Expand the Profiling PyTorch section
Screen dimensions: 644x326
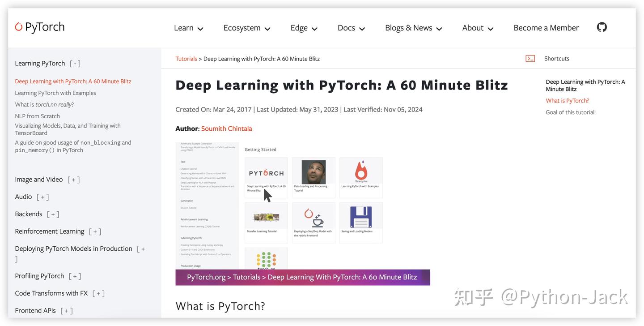[x=75, y=276]
